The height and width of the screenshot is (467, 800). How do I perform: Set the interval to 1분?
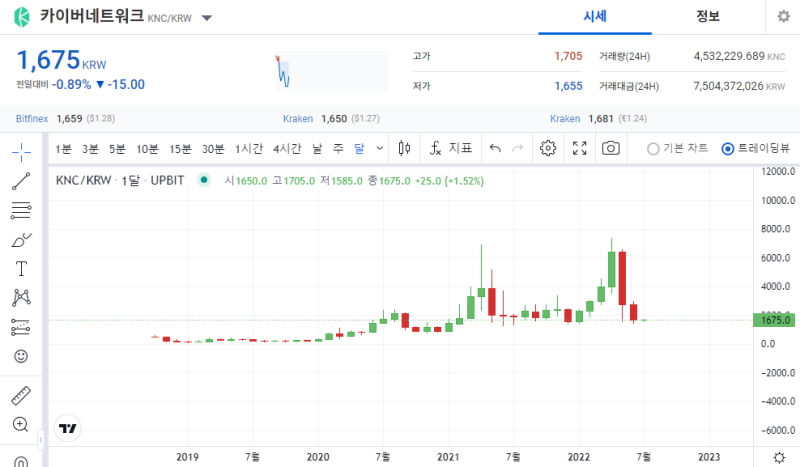[x=63, y=149]
